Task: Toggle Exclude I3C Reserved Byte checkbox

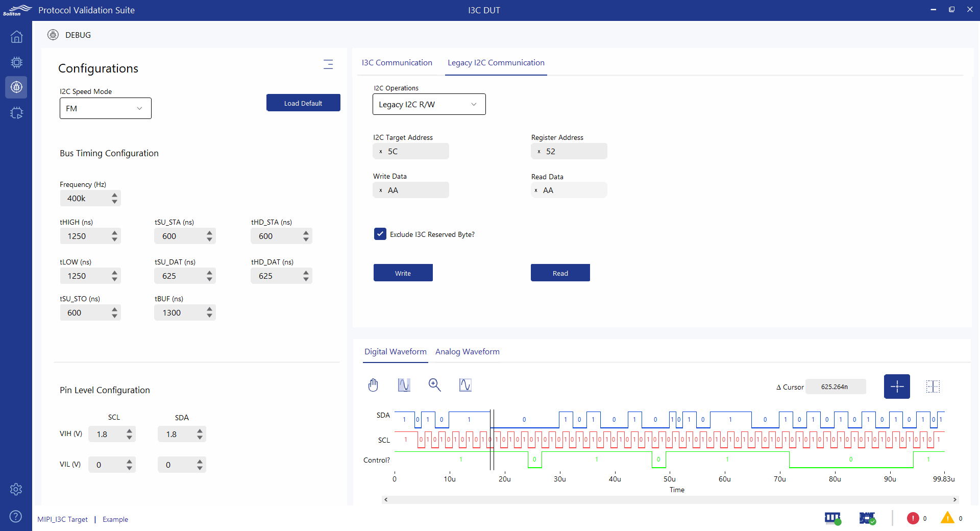Action: (x=380, y=234)
